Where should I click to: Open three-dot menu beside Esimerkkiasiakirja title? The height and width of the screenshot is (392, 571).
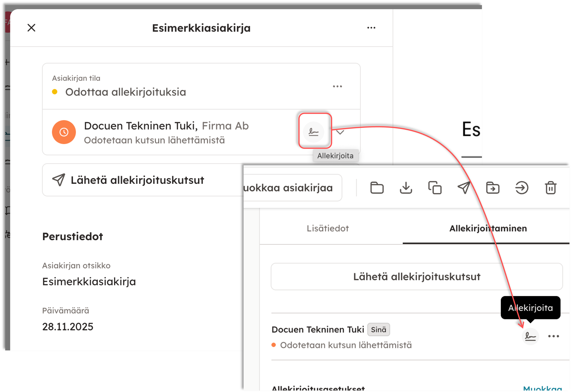click(371, 28)
